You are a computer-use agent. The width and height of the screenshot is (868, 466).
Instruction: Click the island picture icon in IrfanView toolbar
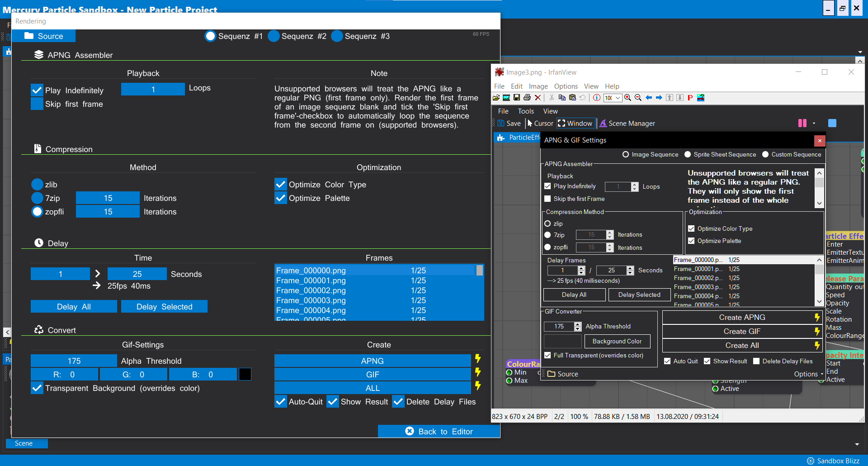click(701, 98)
